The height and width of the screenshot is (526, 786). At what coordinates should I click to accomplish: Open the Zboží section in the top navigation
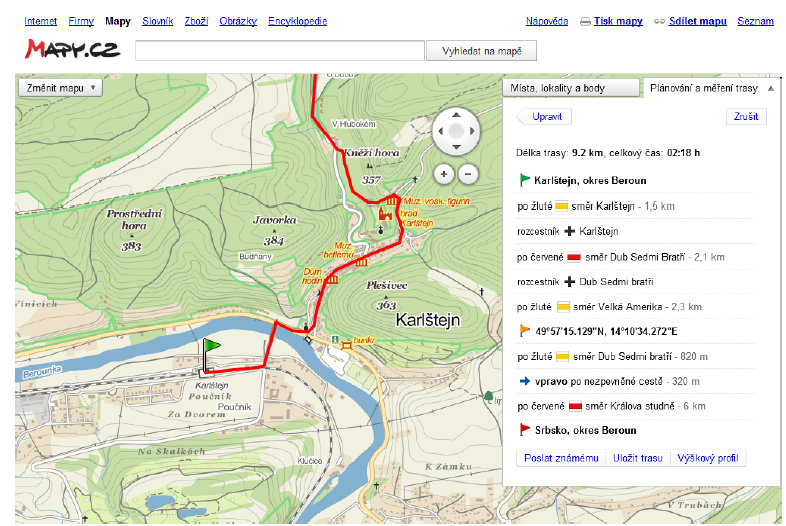pyautogui.click(x=196, y=21)
